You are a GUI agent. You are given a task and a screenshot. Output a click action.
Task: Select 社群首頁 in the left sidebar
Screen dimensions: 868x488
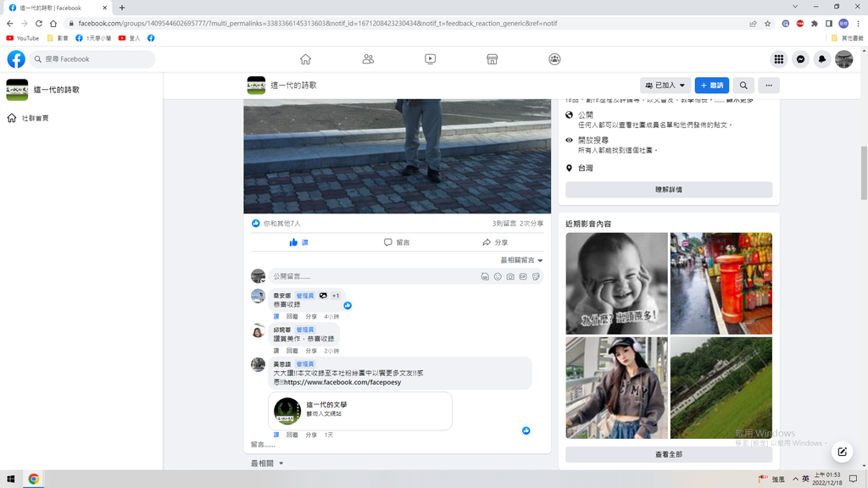tap(35, 119)
